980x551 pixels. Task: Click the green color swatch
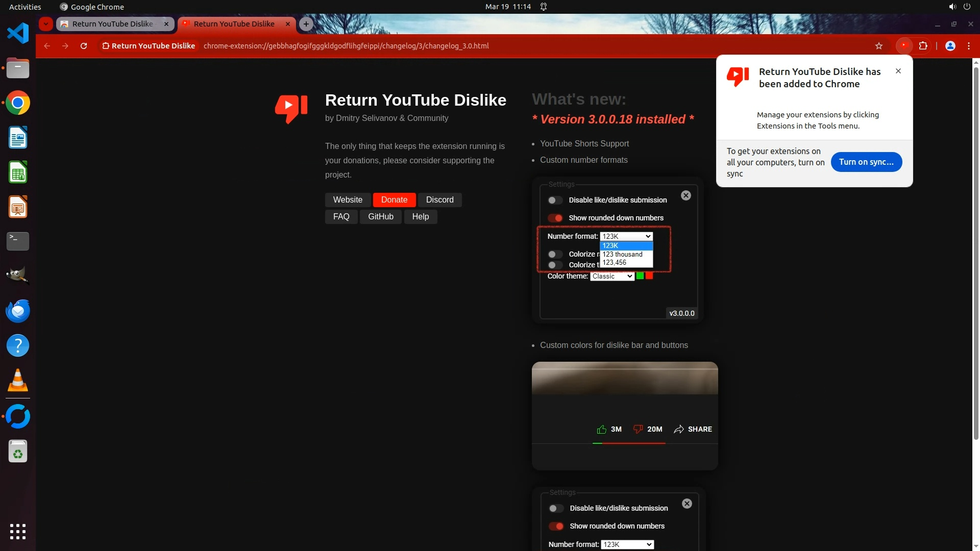tap(640, 276)
